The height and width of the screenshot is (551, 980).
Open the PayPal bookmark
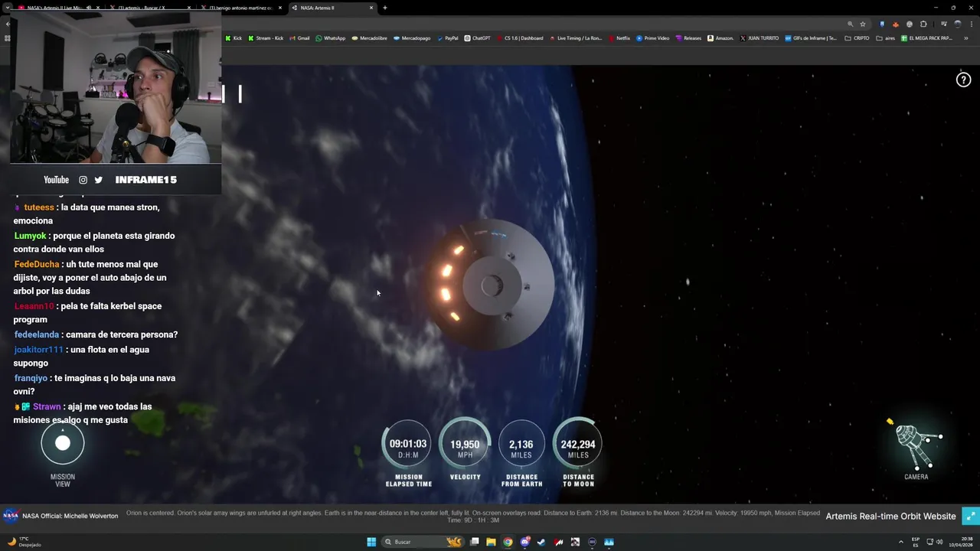(448, 38)
